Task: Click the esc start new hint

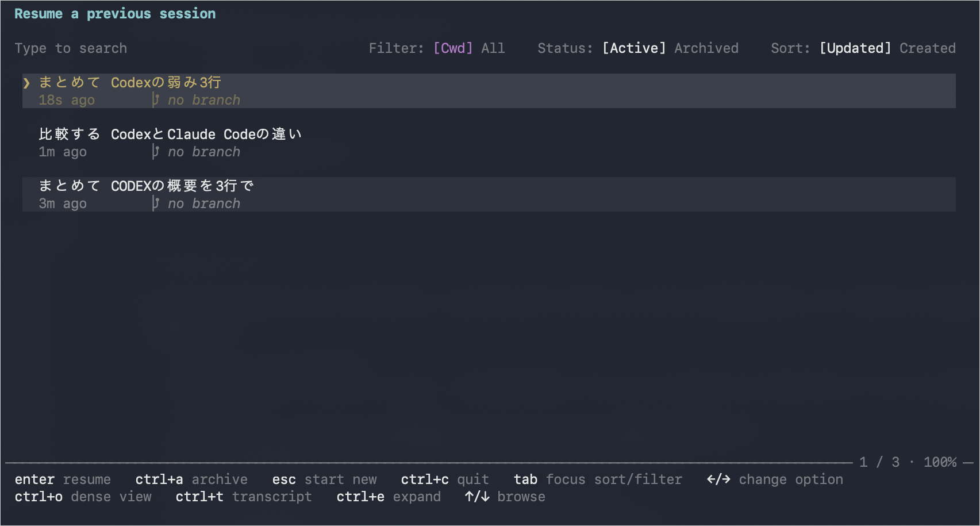Action: pos(324,479)
